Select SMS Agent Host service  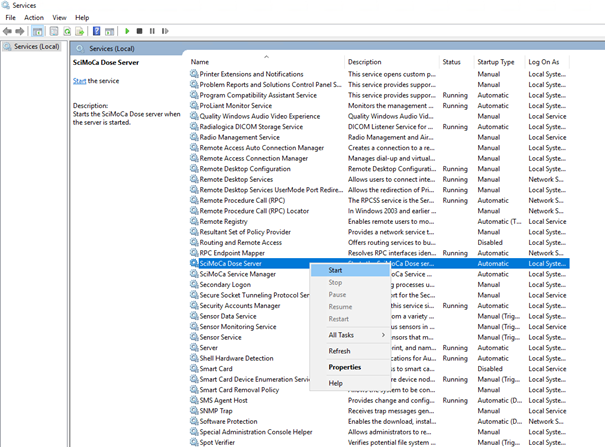223,400
